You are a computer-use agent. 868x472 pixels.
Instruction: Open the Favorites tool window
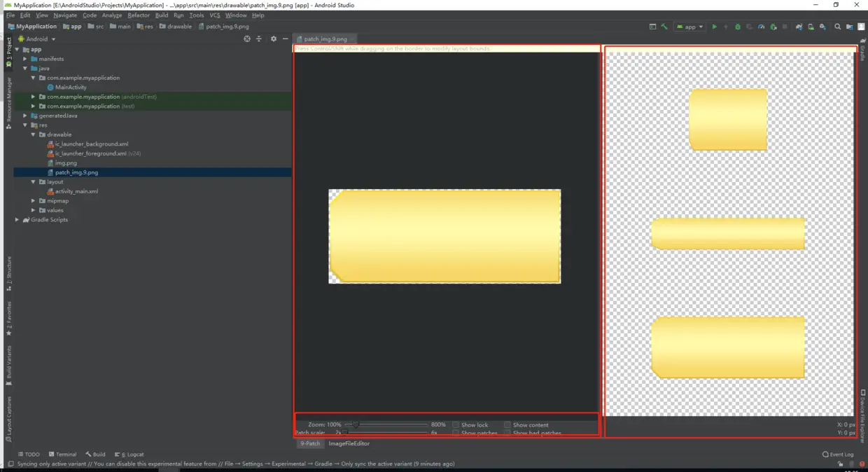click(x=9, y=319)
